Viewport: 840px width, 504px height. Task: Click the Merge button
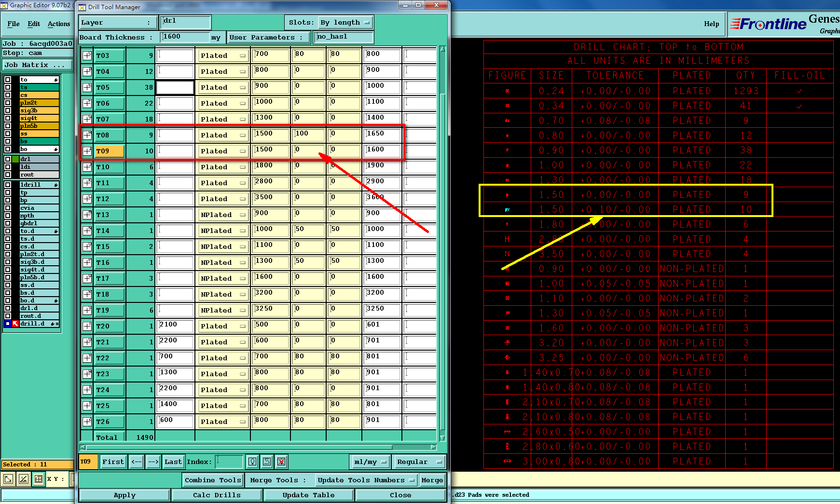(432, 480)
